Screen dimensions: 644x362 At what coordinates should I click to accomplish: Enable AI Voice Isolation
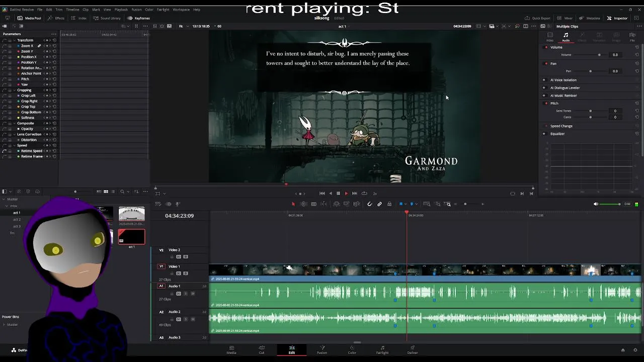[544, 80]
